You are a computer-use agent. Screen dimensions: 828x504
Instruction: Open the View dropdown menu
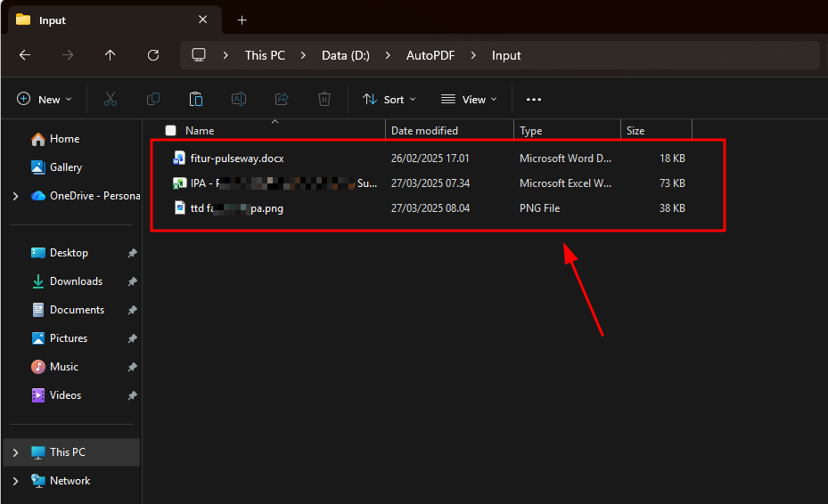(x=470, y=99)
